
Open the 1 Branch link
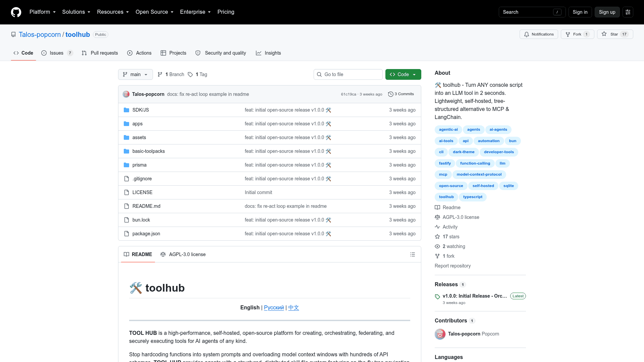pyautogui.click(x=171, y=74)
